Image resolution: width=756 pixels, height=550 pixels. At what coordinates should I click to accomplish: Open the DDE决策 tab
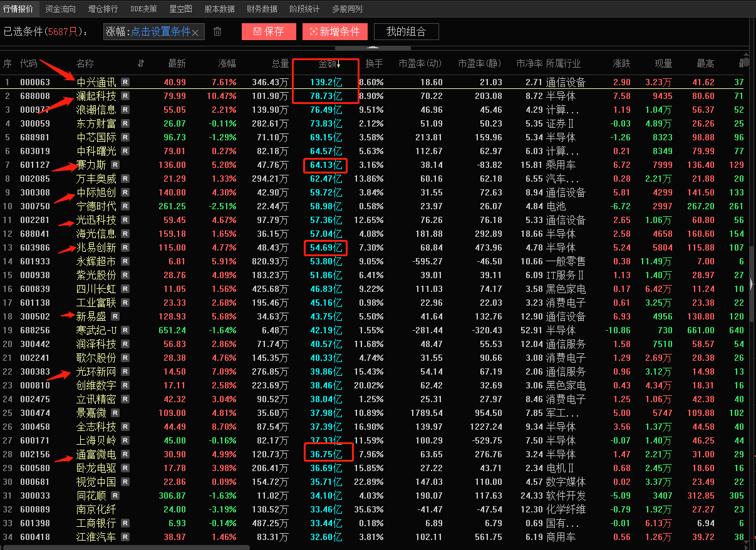pyautogui.click(x=143, y=9)
